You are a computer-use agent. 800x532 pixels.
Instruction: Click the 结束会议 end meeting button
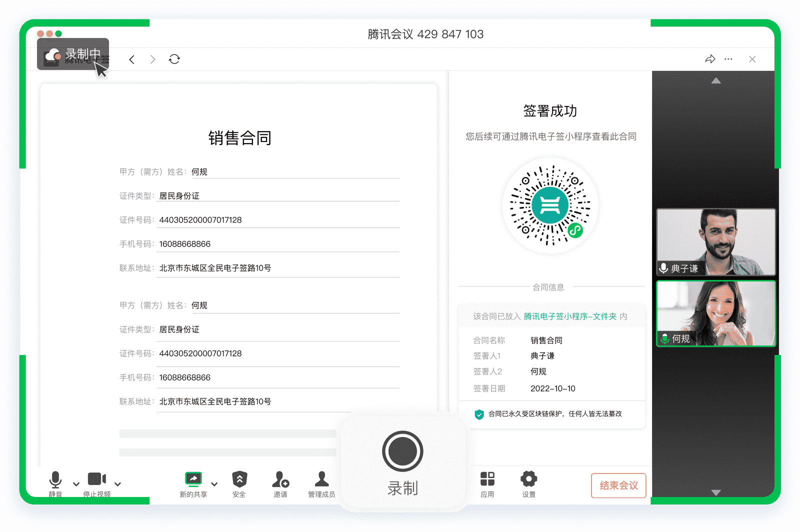618,485
